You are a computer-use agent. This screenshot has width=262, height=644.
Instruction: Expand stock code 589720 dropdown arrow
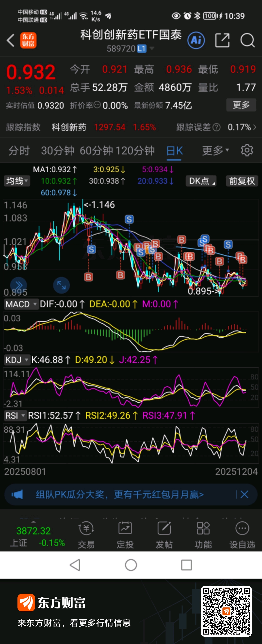point(152,48)
